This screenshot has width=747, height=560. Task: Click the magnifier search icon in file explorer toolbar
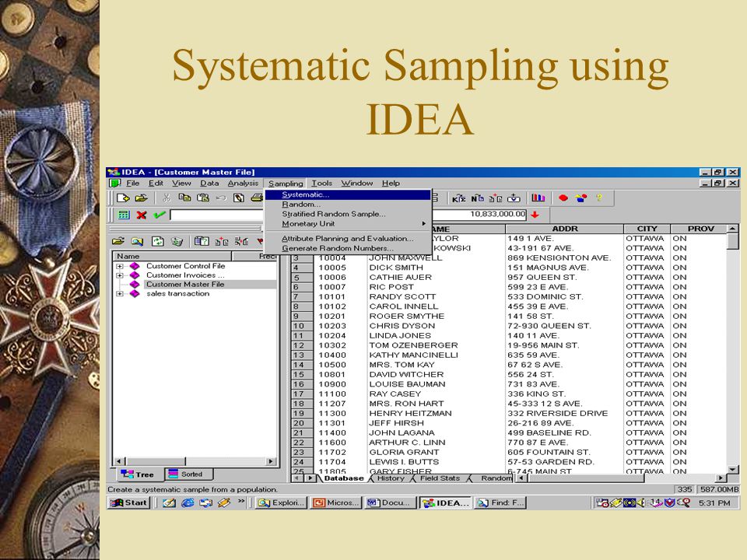[x=137, y=241]
